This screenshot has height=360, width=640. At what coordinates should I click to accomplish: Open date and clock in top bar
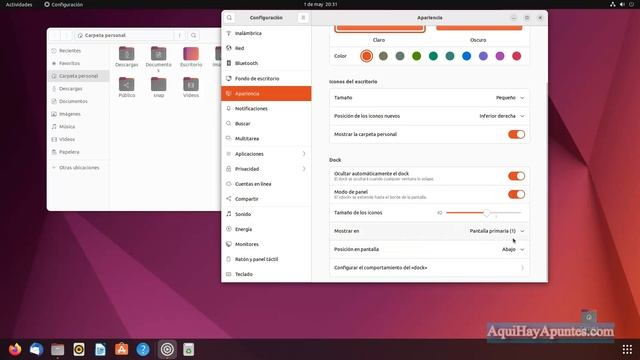(320, 4)
